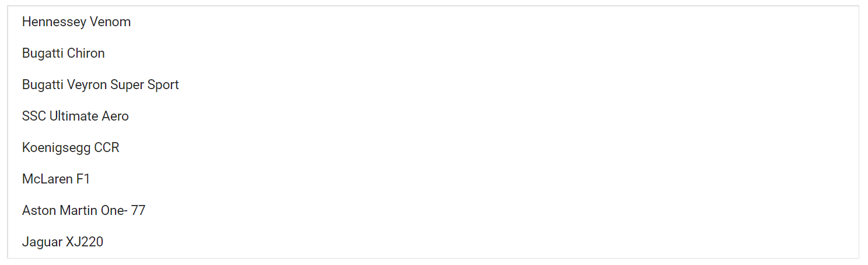Image resolution: width=868 pixels, height=265 pixels.
Task: Click the word Aero in SSC entry
Action: pyautogui.click(x=116, y=116)
